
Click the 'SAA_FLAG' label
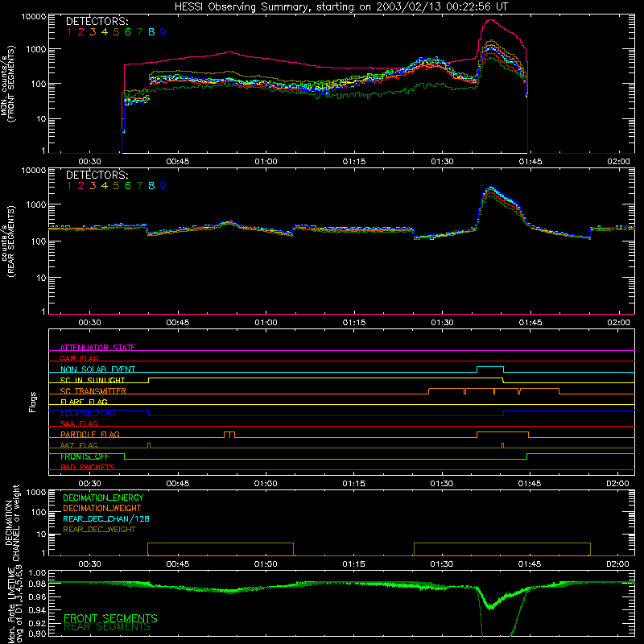79,423
